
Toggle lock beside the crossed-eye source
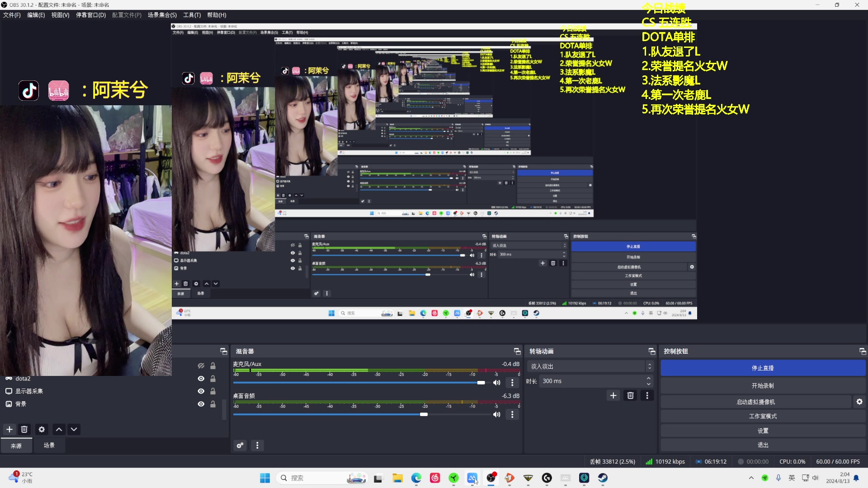point(213,366)
